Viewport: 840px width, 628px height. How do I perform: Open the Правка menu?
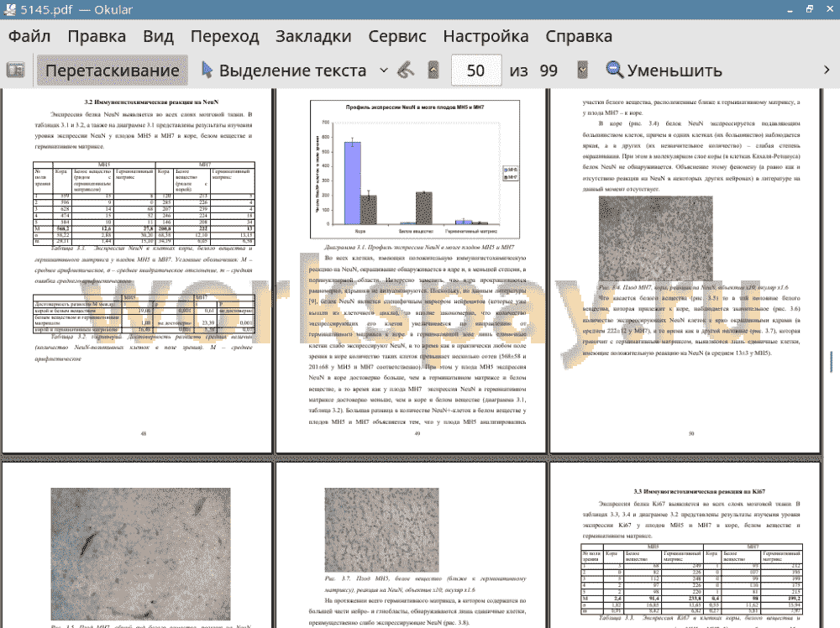tap(97, 36)
